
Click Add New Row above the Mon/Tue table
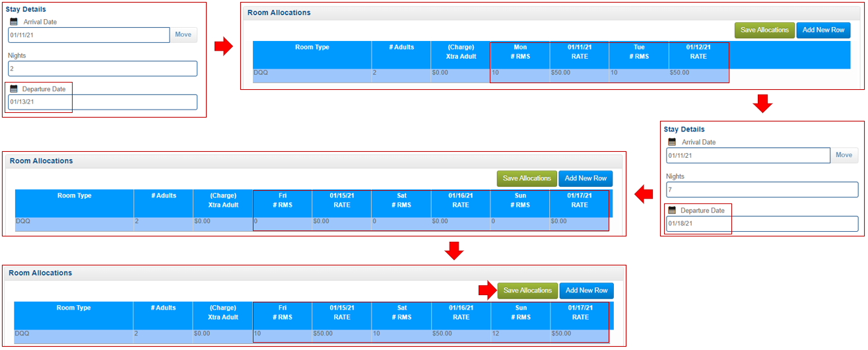point(823,30)
